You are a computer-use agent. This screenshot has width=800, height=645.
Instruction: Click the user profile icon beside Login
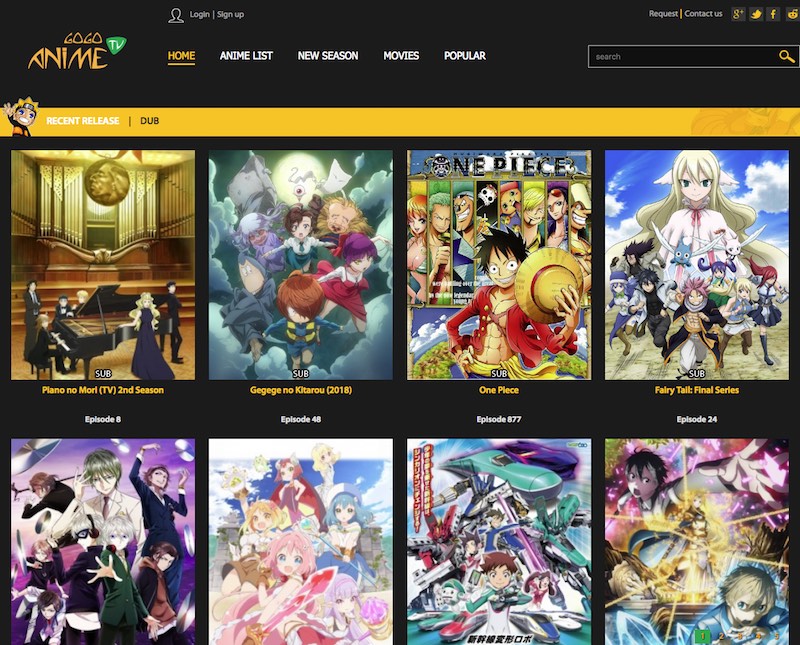coord(176,15)
